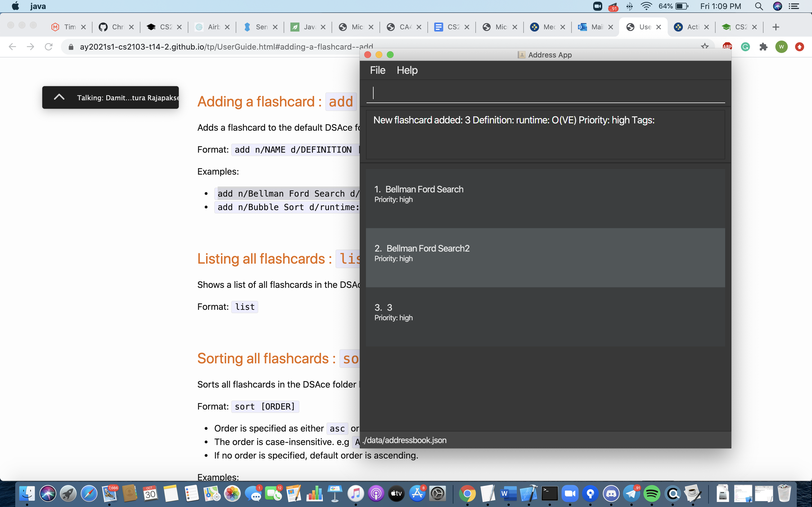Open the Grammarly extension icon
Viewport: 812px width, 507px height.
pos(745,46)
